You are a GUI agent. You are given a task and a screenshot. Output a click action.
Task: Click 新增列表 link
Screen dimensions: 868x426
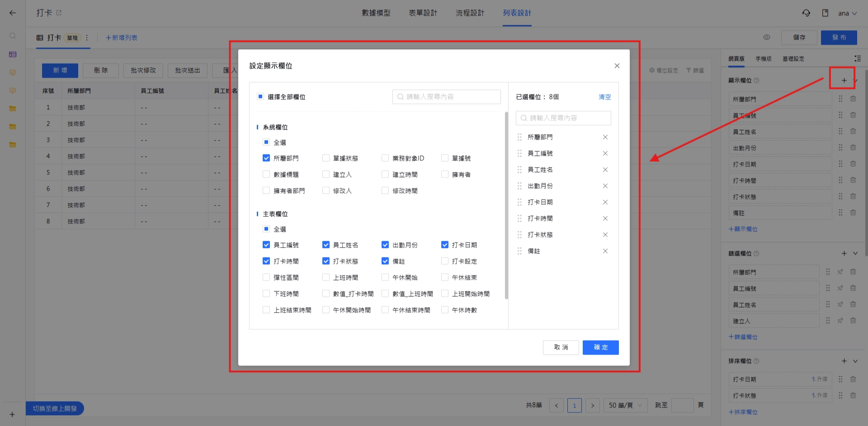[x=122, y=38]
